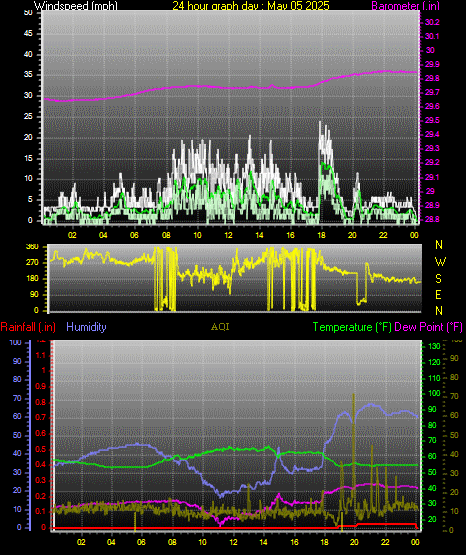Image resolution: width=466 pixels, height=555 pixels.
Task: Click the magenta "Barometer (.in)" label
Action: tap(405, 6)
